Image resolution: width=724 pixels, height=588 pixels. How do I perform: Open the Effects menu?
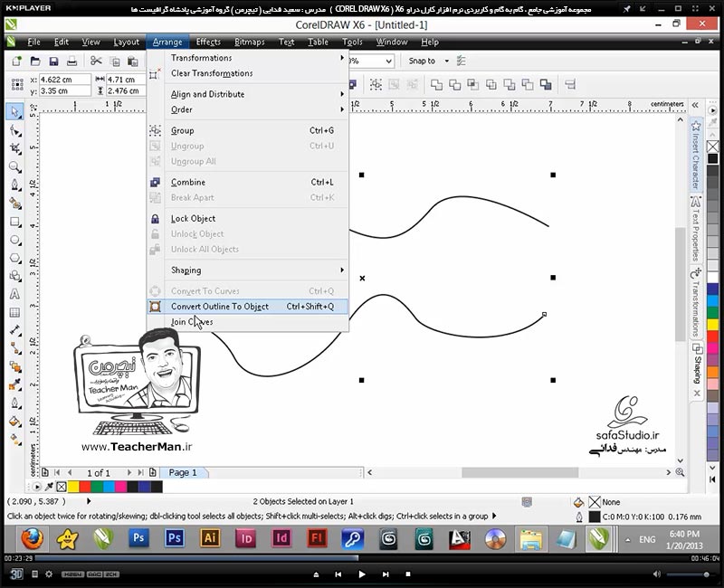208,42
